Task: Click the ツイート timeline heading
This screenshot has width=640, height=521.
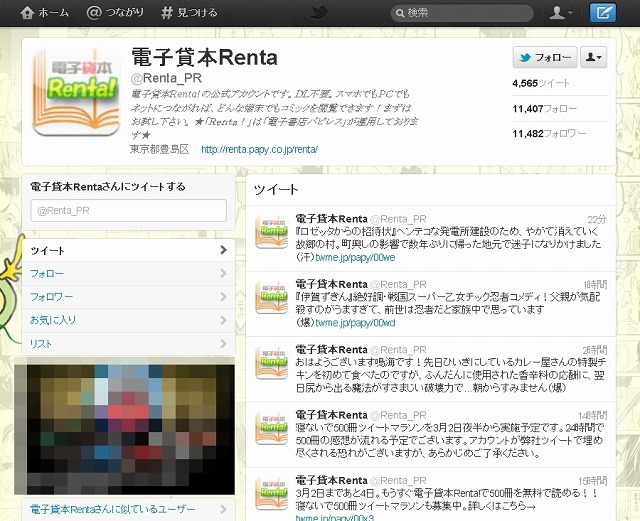Action: (276, 189)
